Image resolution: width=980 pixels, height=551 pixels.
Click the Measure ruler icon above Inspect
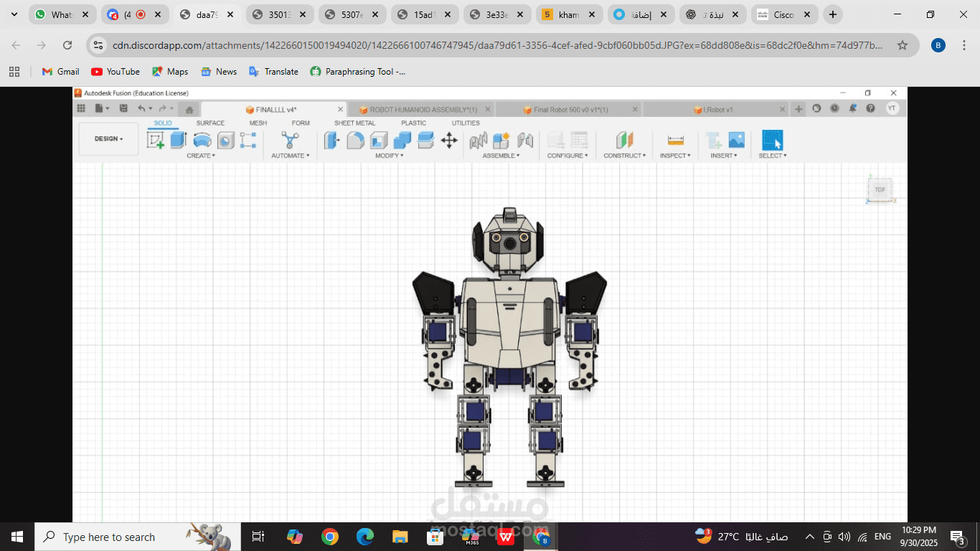click(675, 140)
